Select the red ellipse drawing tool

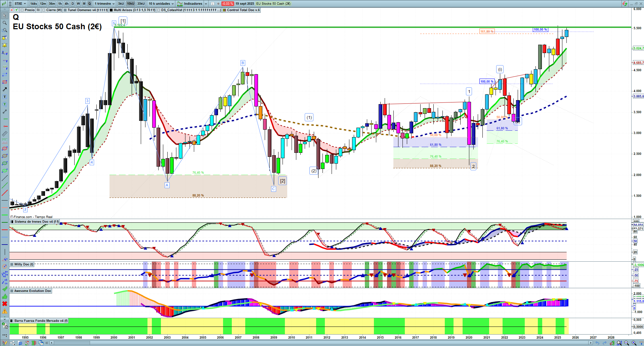5,148
